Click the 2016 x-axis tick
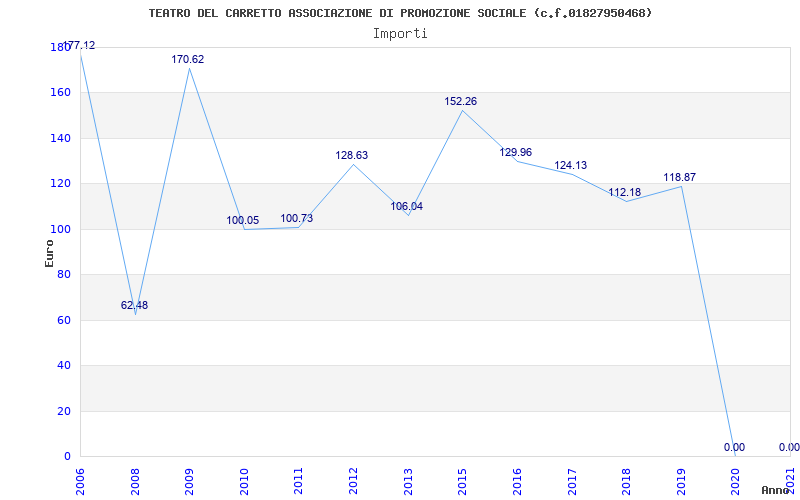Image resolution: width=800 pixels, height=500 pixels. pyautogui.click(x=517, y=482)
